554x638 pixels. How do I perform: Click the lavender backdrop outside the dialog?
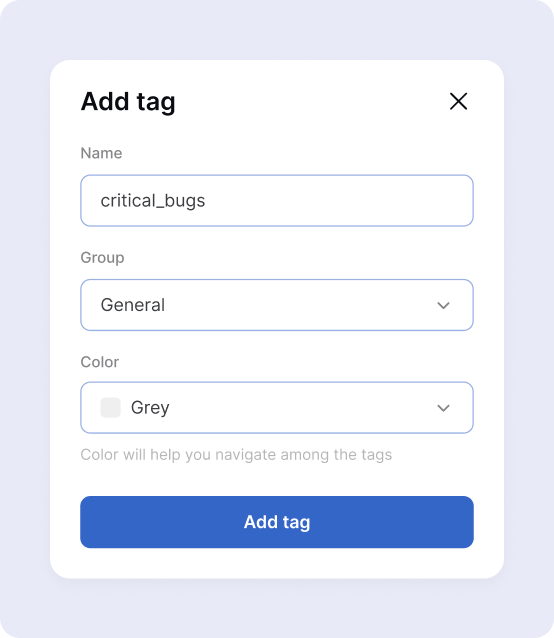pos(277,28)
